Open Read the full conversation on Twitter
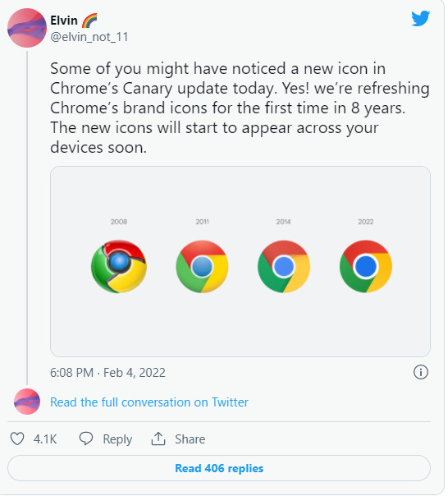Viewport: 448px width, 496px height. point(149,402)
